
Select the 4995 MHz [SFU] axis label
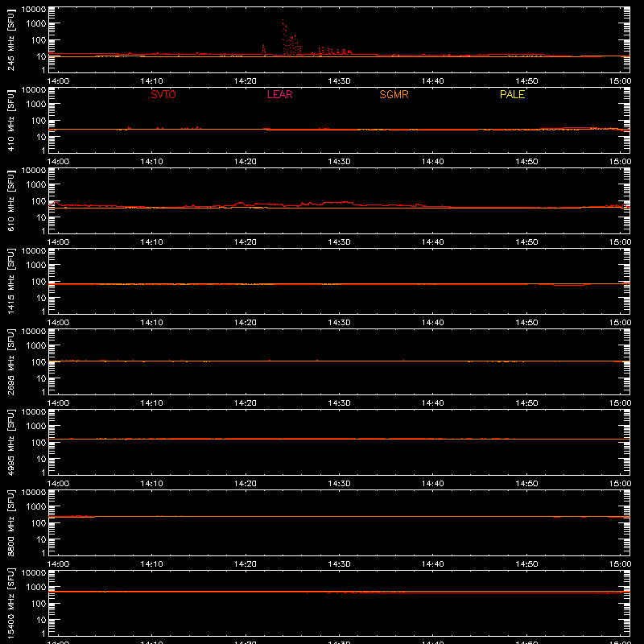11,442
